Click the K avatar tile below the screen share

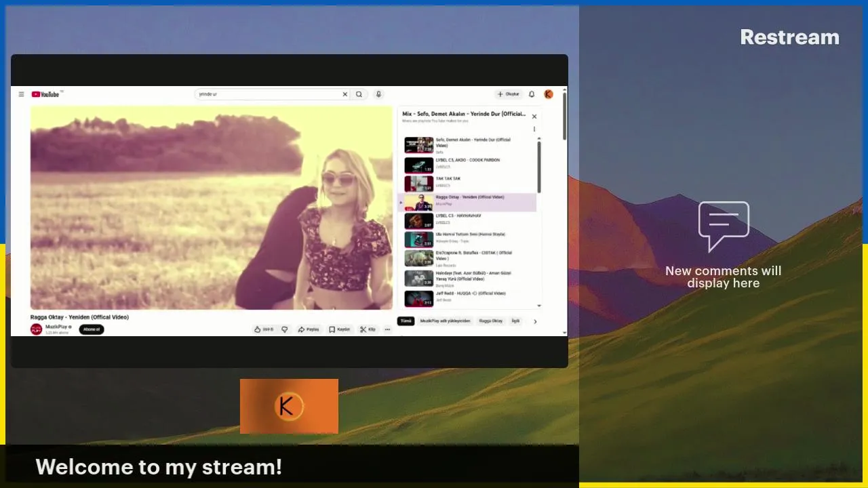(x=289, y=406)
